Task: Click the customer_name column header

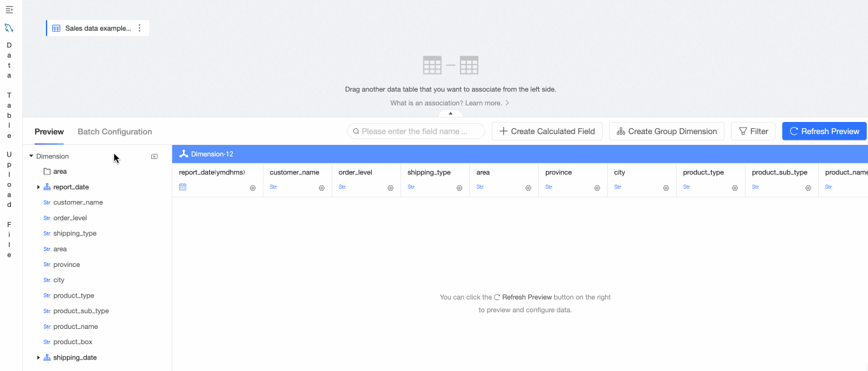Action: (x=295, y=172)
